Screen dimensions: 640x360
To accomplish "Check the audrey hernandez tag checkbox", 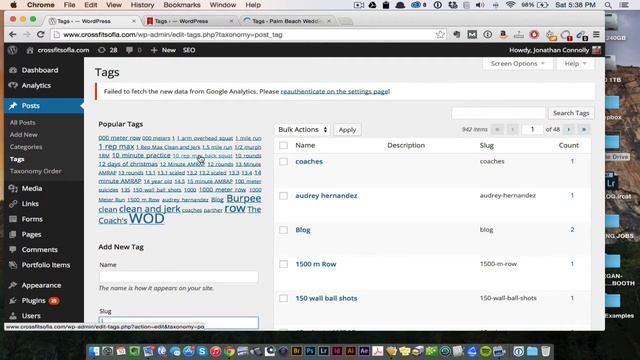I will pyautogui.click(x=283, y=196).
